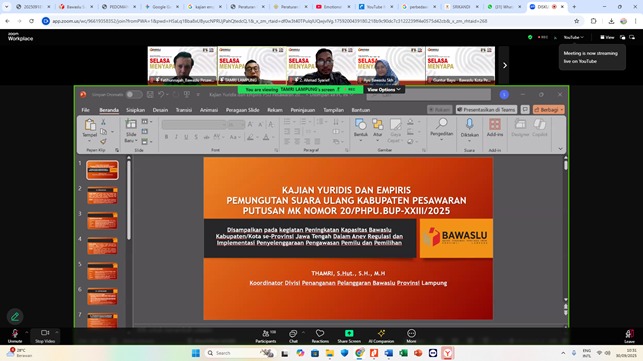Viewport: 643px width, 361px height.
Task: Click the green Share Screen button
Action: click(x=349, y=336)
